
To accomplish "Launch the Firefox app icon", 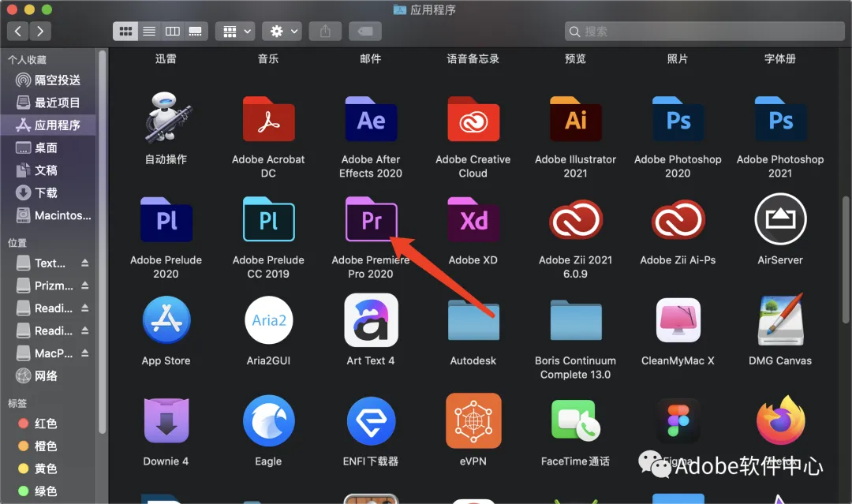I will click(780, 420).
